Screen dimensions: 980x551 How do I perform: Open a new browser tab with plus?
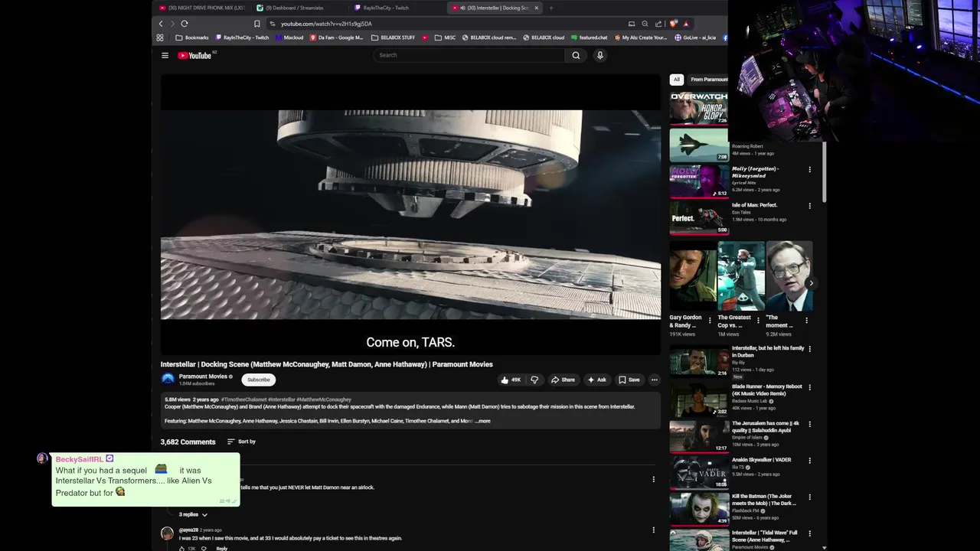(x=551, y=8)
